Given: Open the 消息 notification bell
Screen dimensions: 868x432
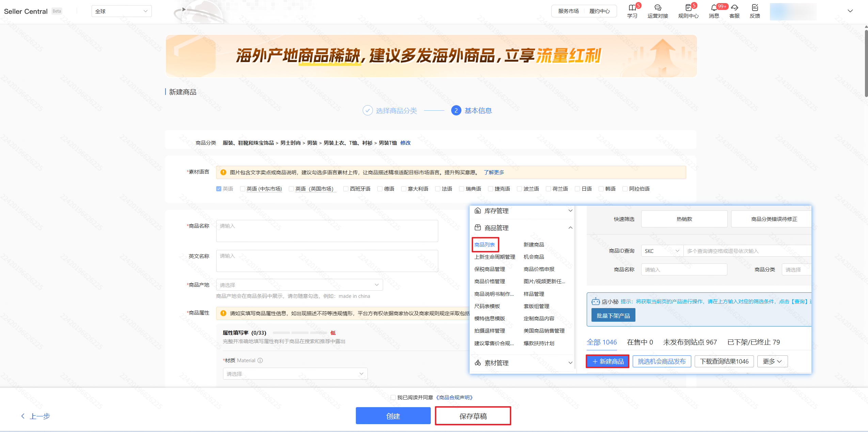Looking at the screenshot, I should click(714, 8).
